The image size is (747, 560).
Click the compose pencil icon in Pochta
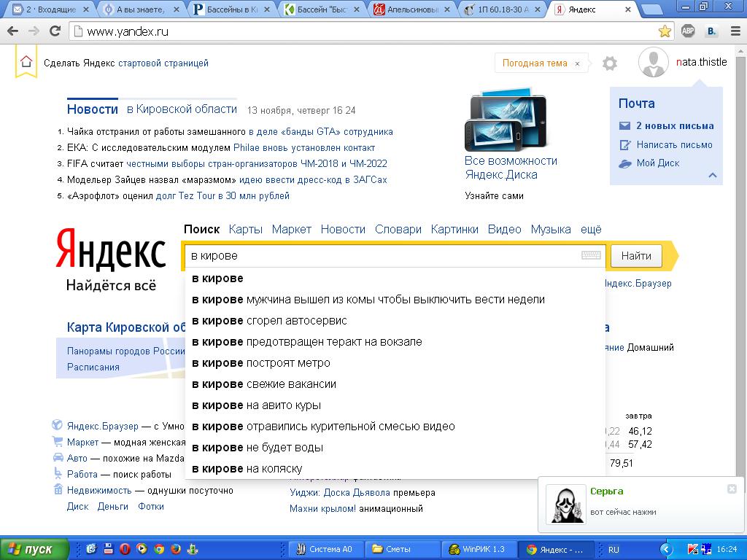click(x=624, y=145)
